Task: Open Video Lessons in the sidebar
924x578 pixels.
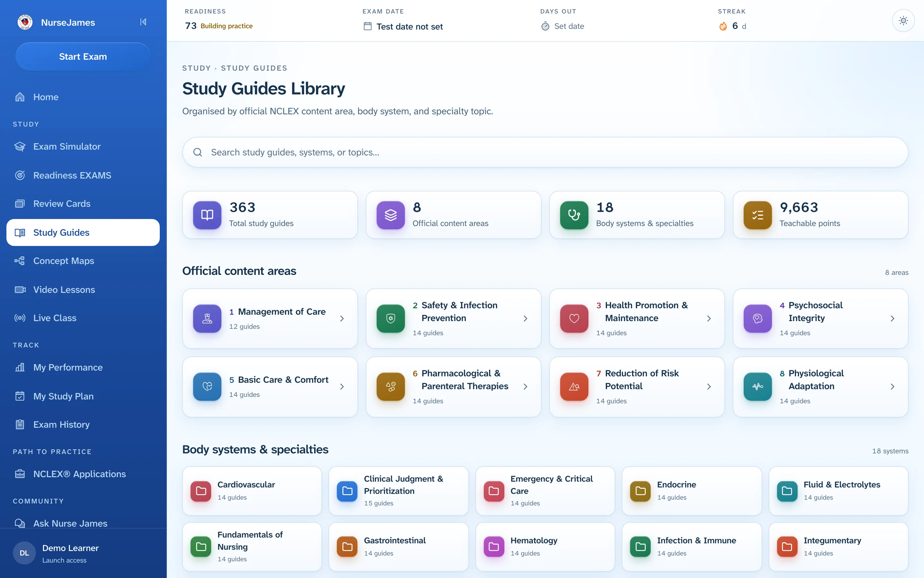Action: pyautogui.click(x=83, y=290)
